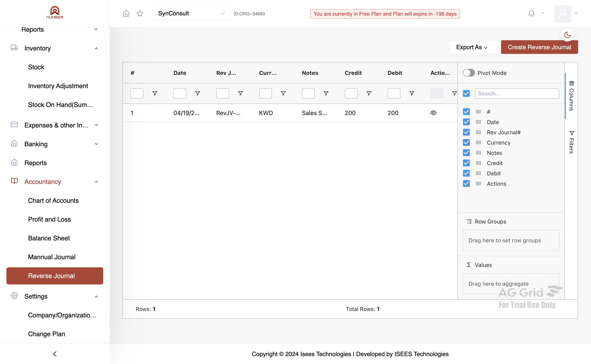Open the user profile avatar
The width and height of the screenshot is (591, 364).
[x=563, y=14]
